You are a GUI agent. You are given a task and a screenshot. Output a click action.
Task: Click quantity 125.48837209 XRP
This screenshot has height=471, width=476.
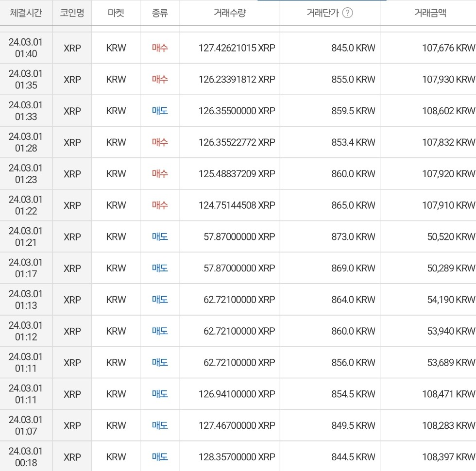pyautogui.click(x=237, y=174)
